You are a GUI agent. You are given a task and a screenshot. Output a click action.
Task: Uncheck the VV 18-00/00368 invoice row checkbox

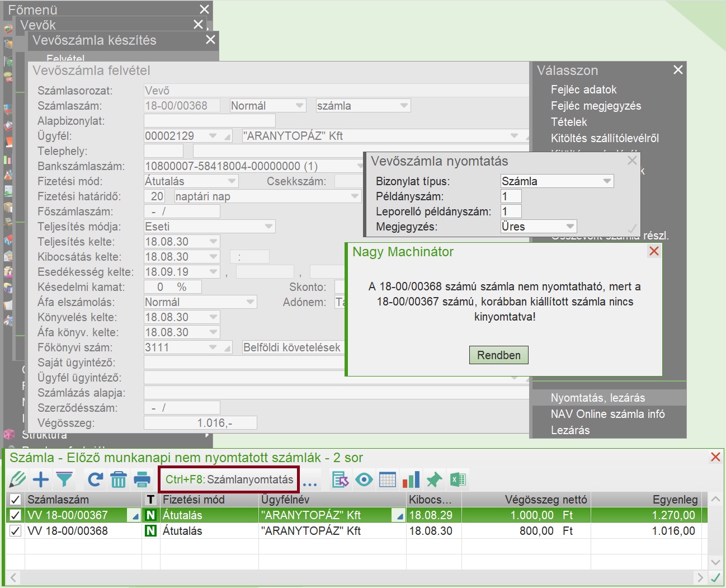point(16,531)
